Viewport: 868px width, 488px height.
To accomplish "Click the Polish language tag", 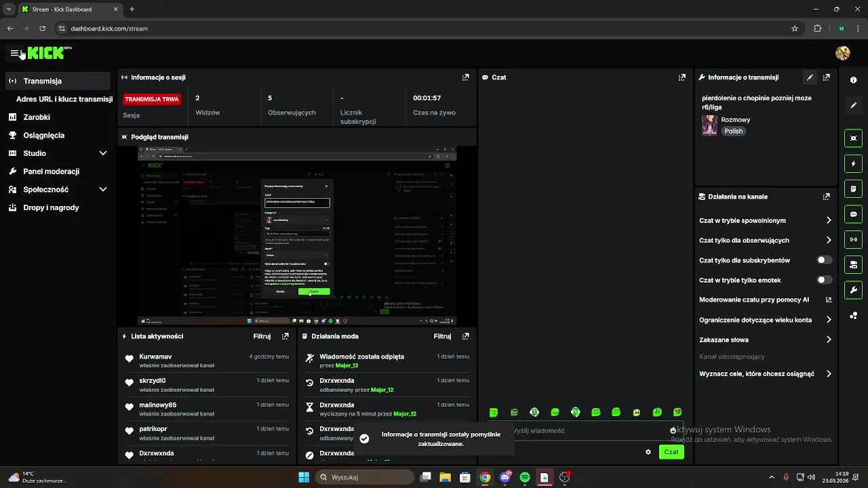I will [734, 131].
